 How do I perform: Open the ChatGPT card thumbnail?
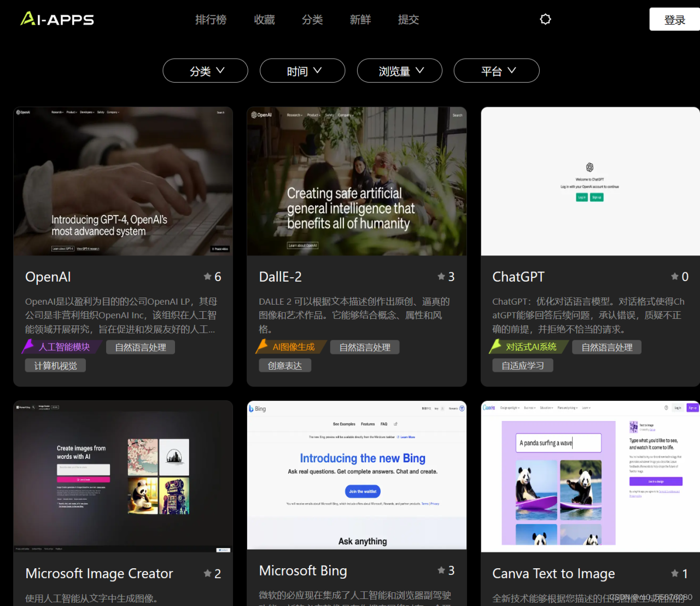(x=591, y=181)
